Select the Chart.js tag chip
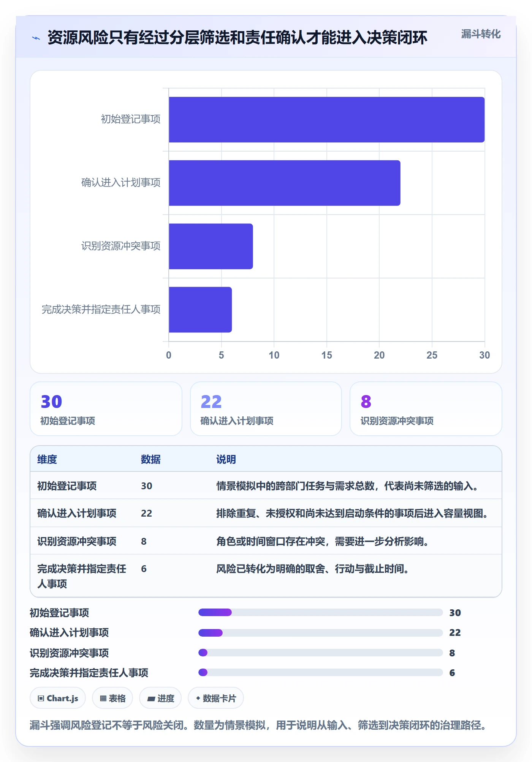Screen dimensions: 532x762 pos(58,698)
